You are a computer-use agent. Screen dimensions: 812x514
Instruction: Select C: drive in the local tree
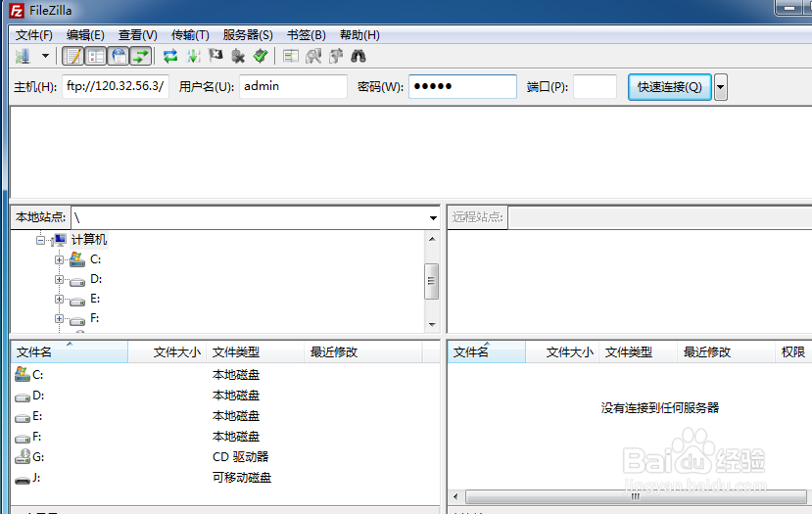coord(95,259)
